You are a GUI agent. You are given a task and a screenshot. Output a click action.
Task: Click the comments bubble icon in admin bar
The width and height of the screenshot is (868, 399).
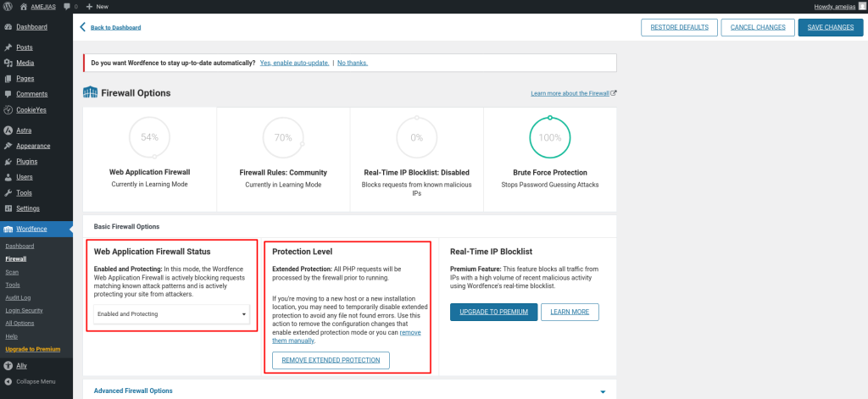point(66,6)
